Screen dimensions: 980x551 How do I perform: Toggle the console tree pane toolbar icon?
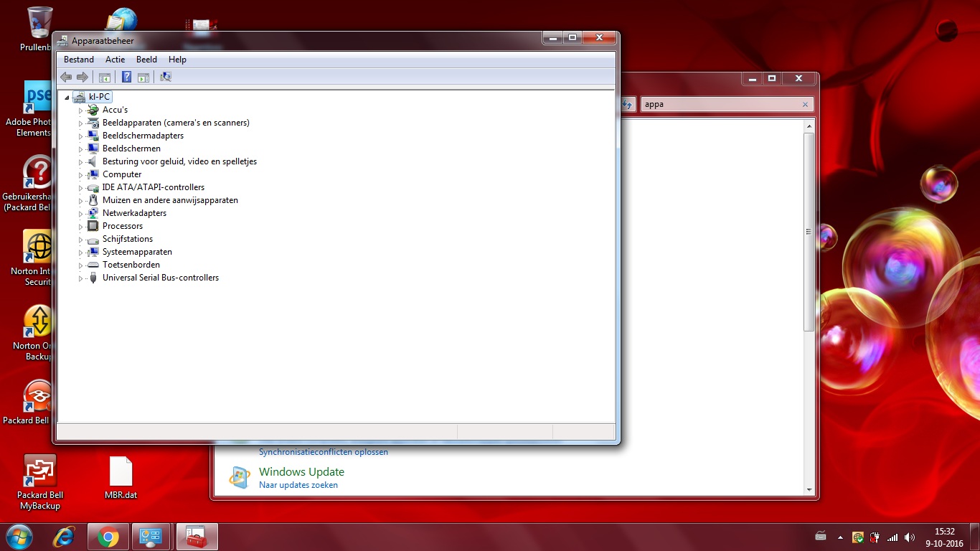pos(105,77)
